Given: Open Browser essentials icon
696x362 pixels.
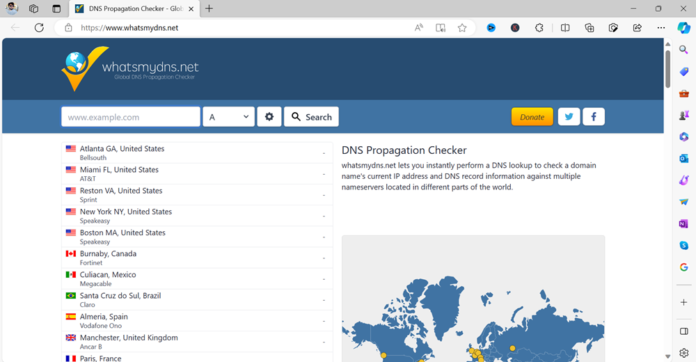Looking at the screenshot, I should 613,28.
